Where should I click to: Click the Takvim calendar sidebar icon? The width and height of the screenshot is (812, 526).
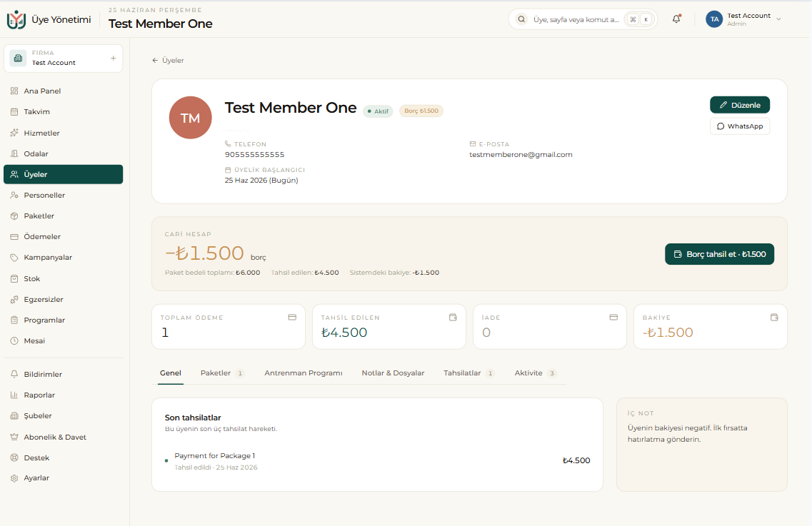(14, 112)
